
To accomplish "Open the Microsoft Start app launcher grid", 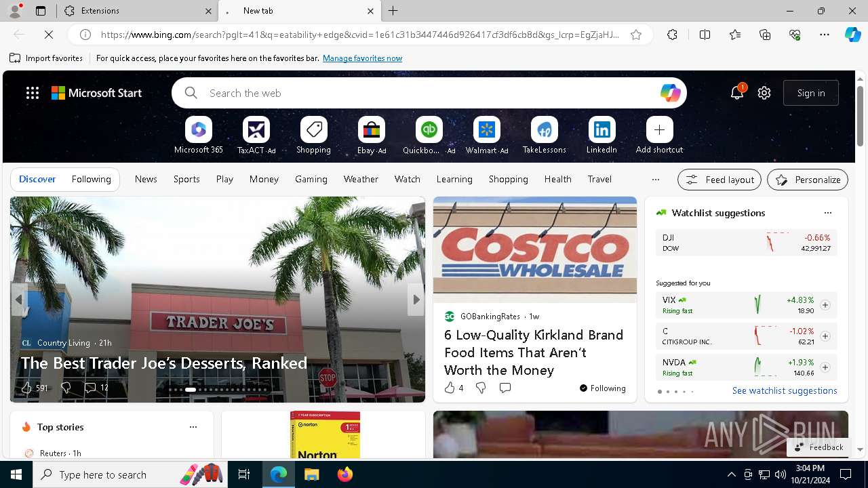I will pyautogui.click(x=33, y=93).
